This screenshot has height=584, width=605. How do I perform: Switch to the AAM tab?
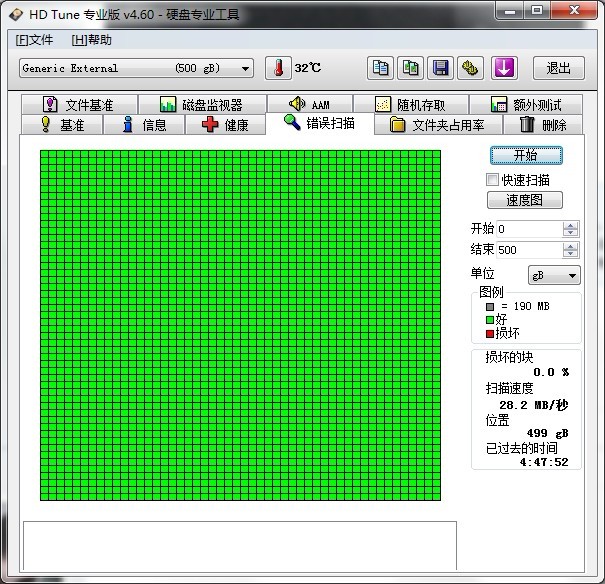310,104
